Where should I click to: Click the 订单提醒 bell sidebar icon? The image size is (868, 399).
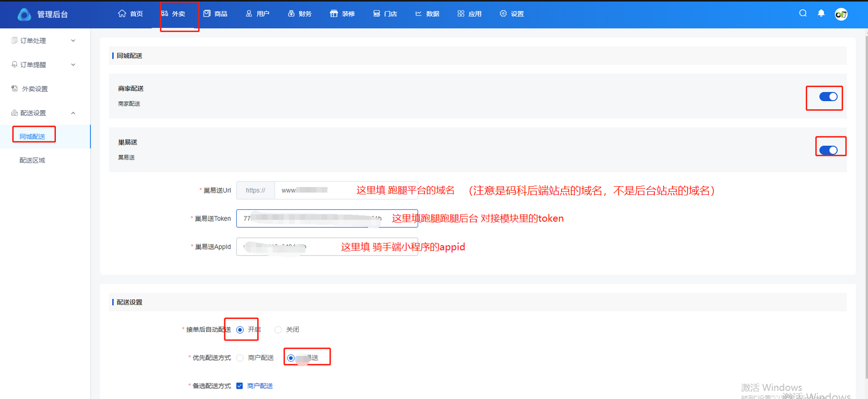point(14,64)
